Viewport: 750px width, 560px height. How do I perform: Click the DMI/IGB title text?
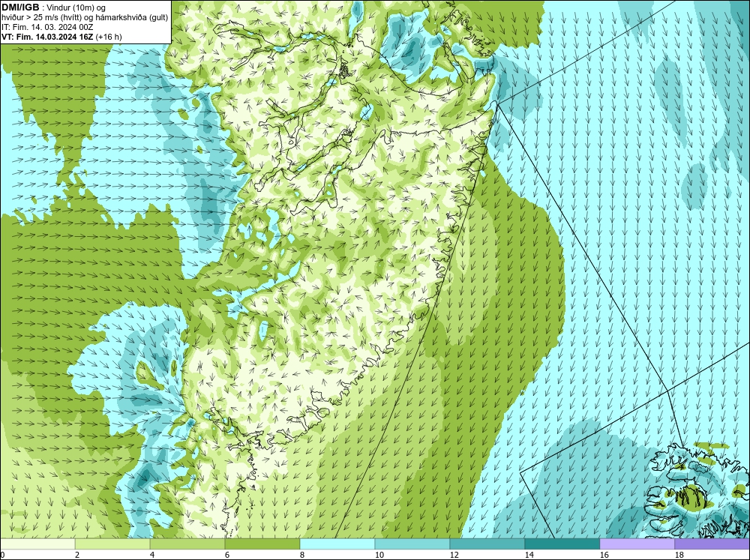[20, 7]
